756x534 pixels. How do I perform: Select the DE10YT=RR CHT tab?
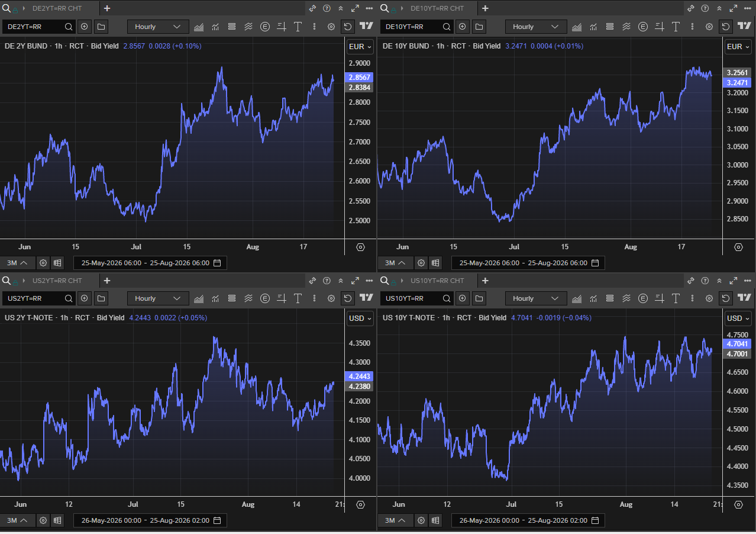[x=437, y=8]
